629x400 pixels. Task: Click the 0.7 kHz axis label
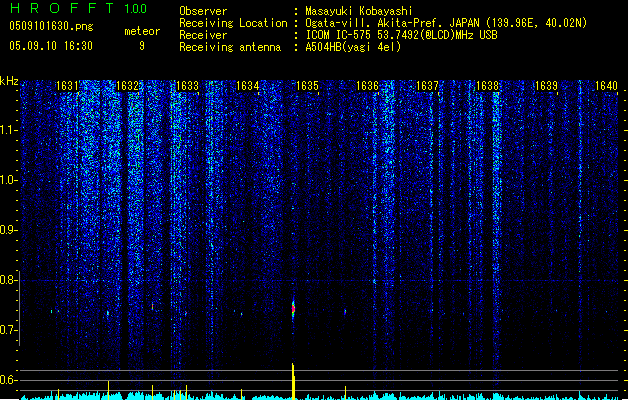point(7,330)
